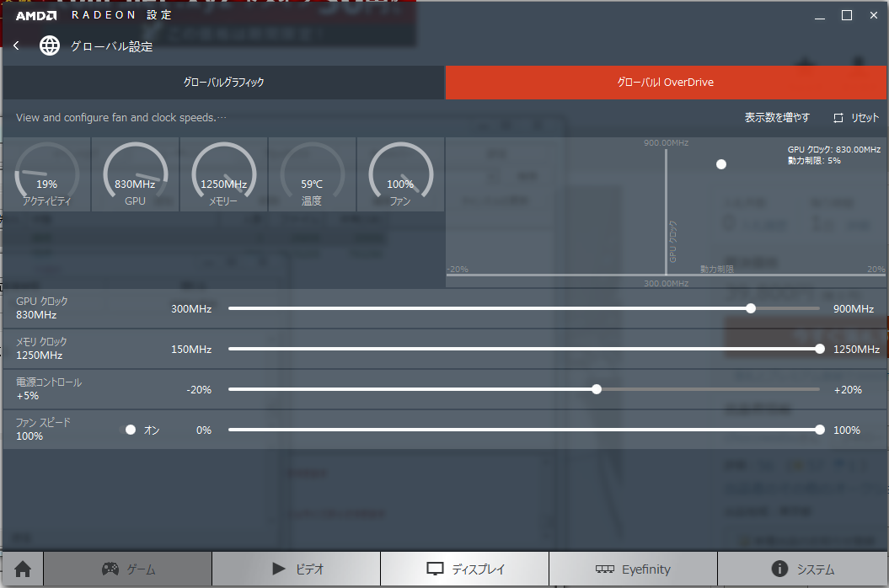Click the アクティビティ 19% gauge
The height and width of the screenshot is (588, 889).
click(x=47, y=174)
